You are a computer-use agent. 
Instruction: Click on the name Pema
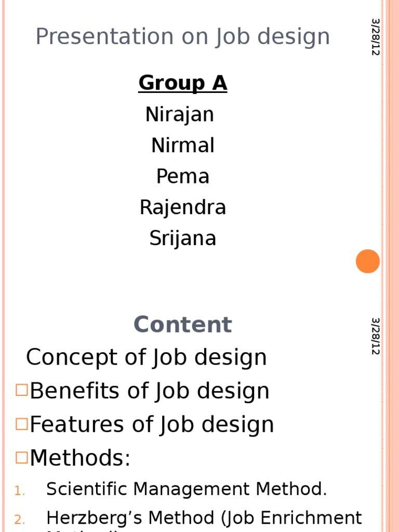pos(182,177)
